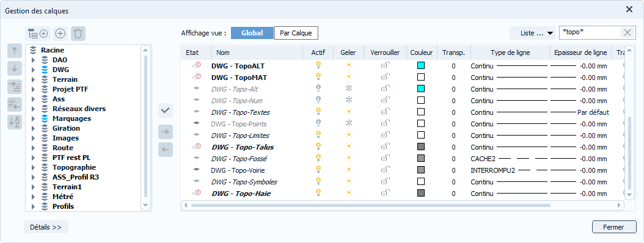Image resolution: width=644 pixels, height=243 pixels.
Task: Toggle lock for DWG - TopoALT layer
Action: coord(386,65)
